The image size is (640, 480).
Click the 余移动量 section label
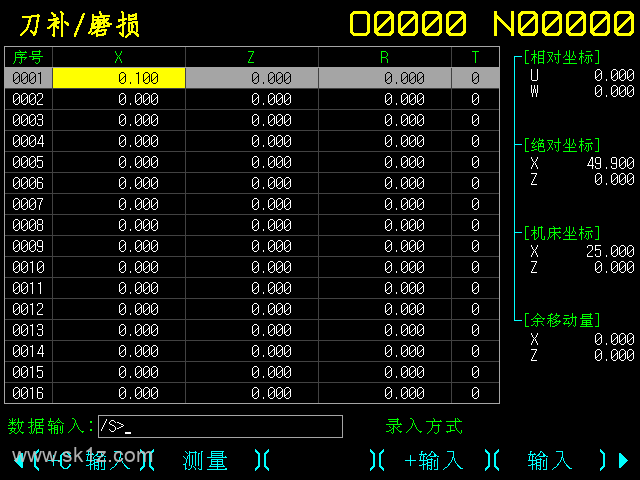pyautogui.click(x=562, y=320)
